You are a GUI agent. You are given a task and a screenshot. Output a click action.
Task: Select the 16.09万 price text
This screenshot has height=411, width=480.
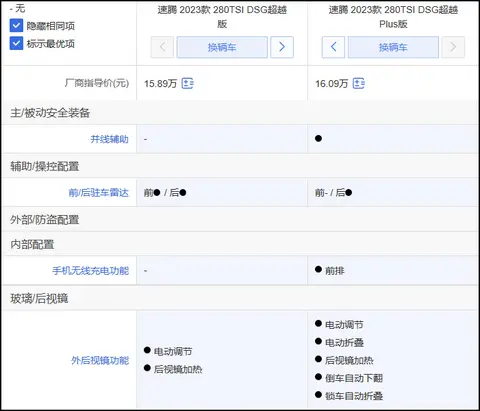point(332,83)
